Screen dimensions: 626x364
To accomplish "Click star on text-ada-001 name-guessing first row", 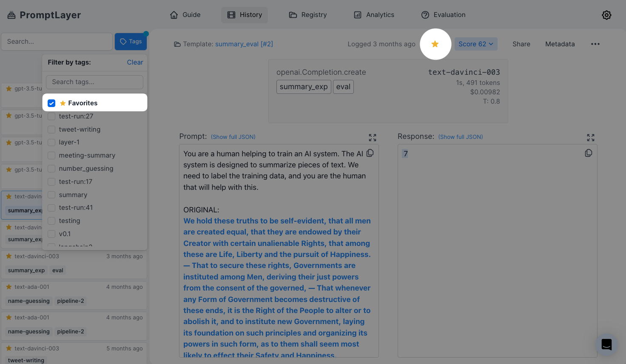I will pyautogui.click(x=9, y=287).
